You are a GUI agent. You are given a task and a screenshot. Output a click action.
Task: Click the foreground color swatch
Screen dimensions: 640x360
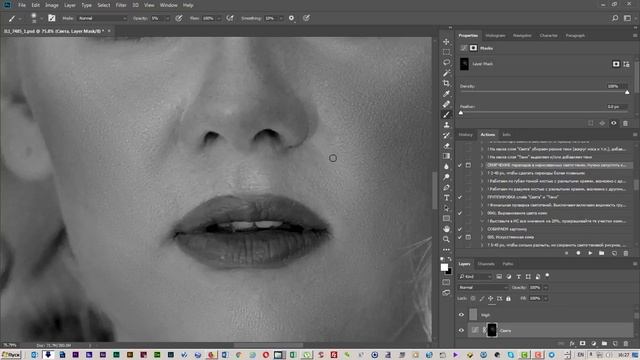(x=444, y=267)
